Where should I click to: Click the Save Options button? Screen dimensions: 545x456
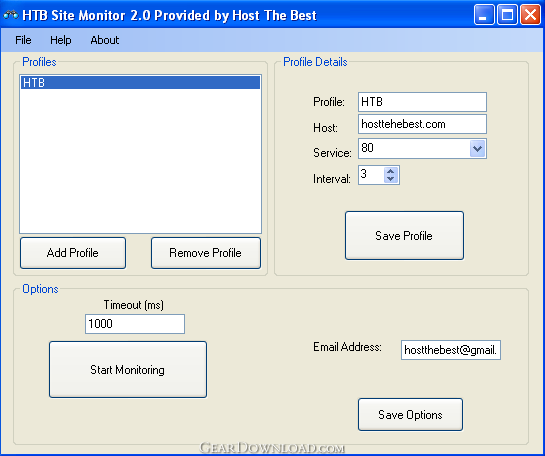point(410,415)
